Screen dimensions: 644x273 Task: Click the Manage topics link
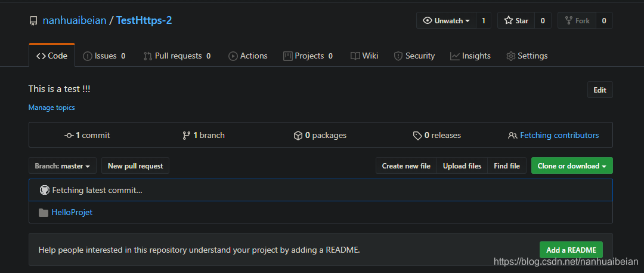51,108
